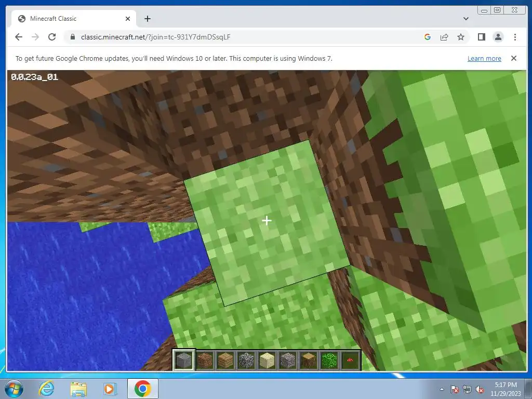
Task: Click the Learn more link
Action: [x=484, y=58]
